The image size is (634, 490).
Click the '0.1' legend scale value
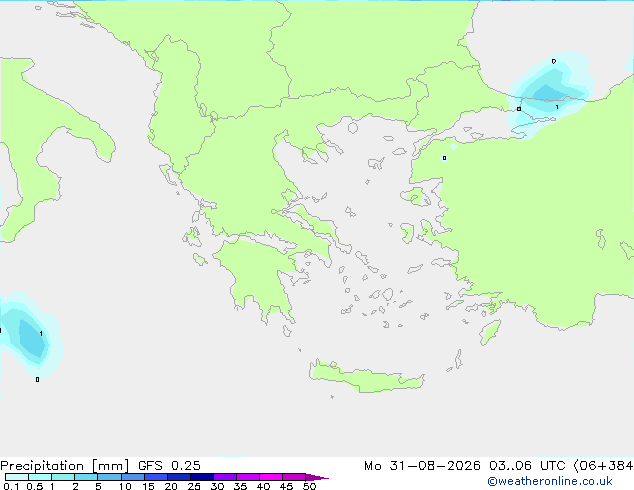point(11,486)
